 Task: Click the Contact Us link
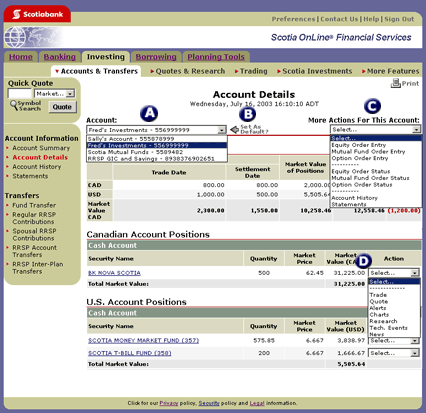339,19
